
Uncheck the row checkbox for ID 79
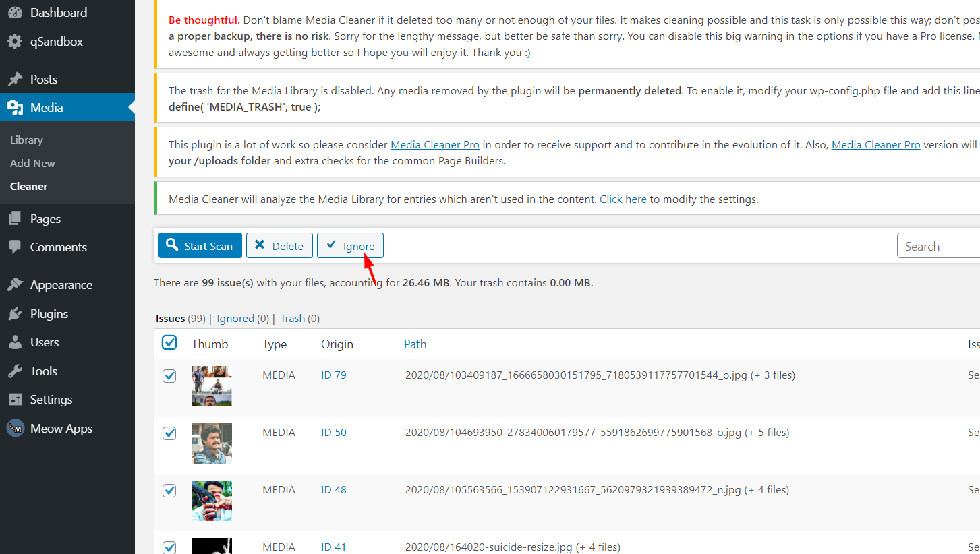coord(169,376)
